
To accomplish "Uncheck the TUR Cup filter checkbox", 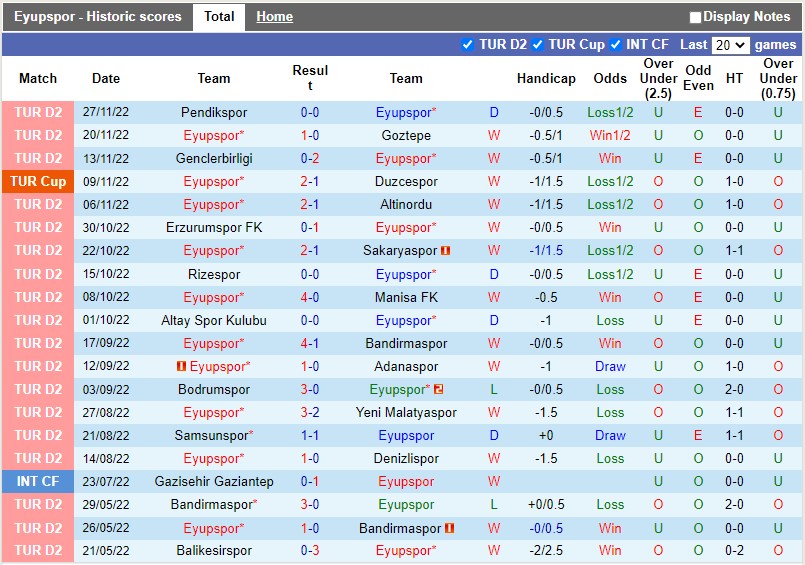I will click(x=538, y=45).
